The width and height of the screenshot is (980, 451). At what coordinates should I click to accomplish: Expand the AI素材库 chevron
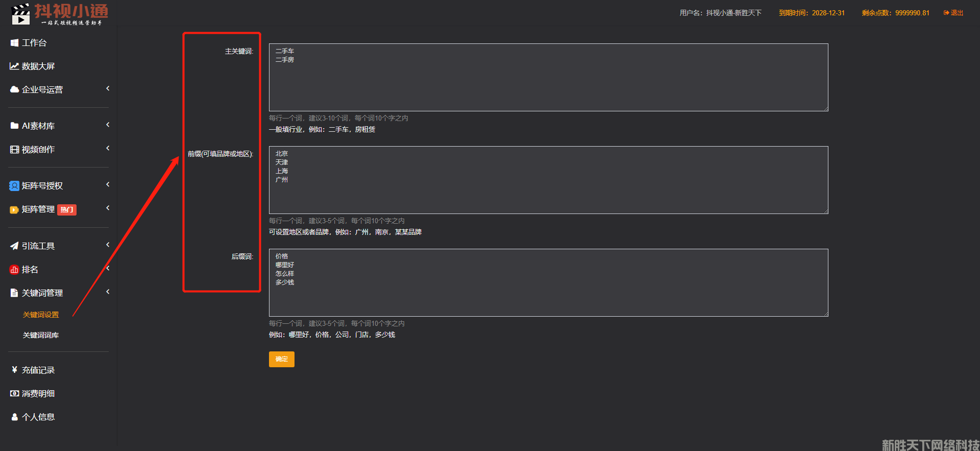pos(108,125)
